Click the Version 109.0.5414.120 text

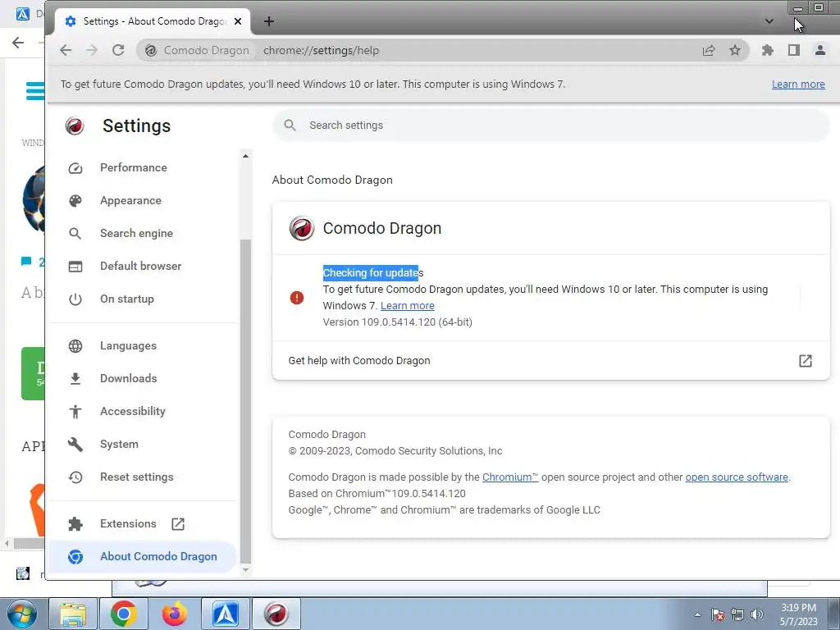point(398,322)
